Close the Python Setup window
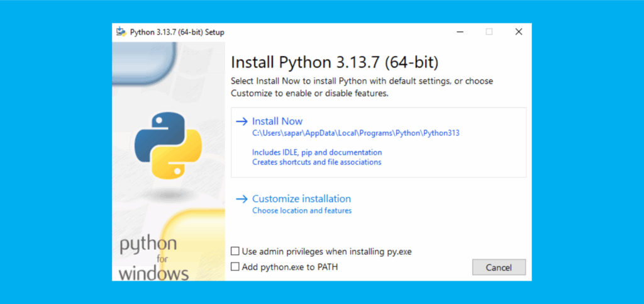Image resolution: width=644 pixels, height=304 pixels. click(x=518, y=32)
